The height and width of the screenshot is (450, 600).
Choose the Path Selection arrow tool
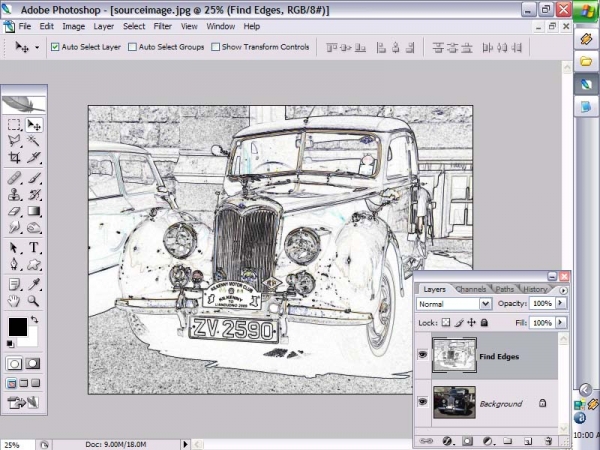(14, 248)
